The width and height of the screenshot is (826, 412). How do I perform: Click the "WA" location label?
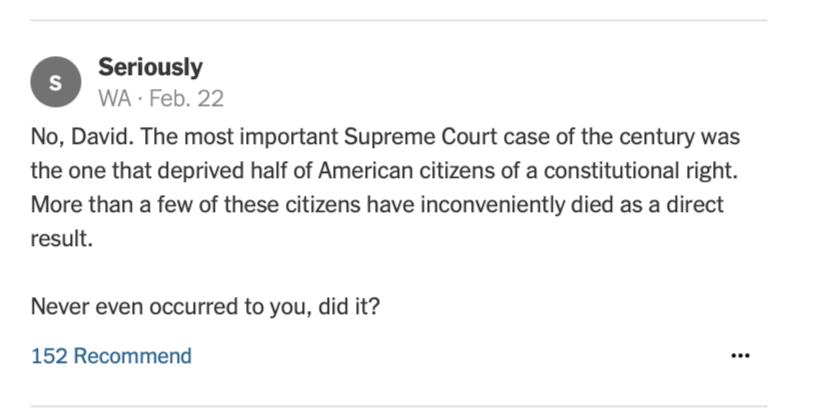[x=112, y=98]
